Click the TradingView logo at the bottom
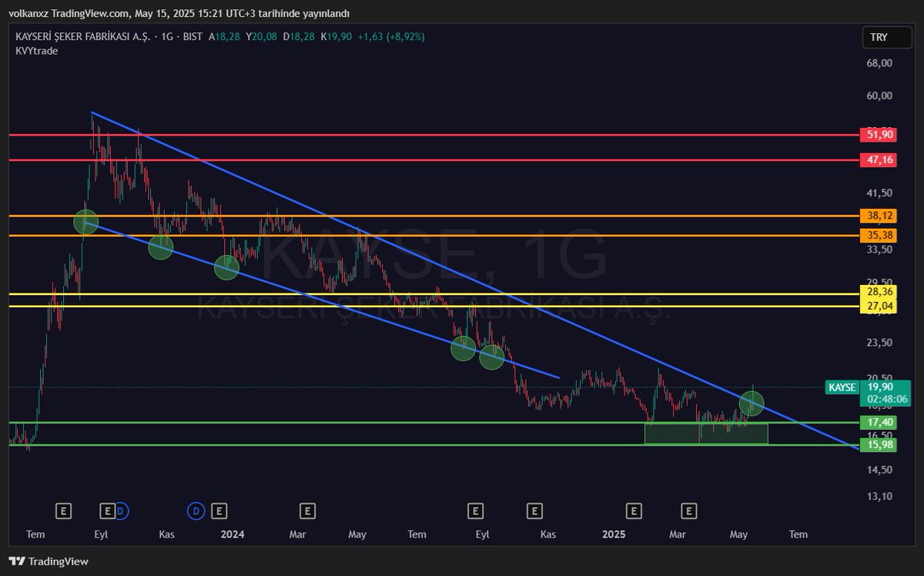Viewport: 924px width, 576px height. coord(49,561)
